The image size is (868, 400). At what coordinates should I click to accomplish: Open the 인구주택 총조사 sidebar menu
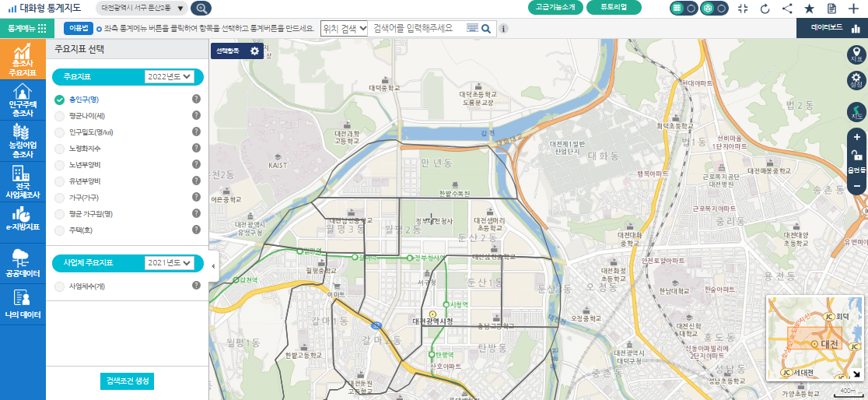tap(23, 101)
